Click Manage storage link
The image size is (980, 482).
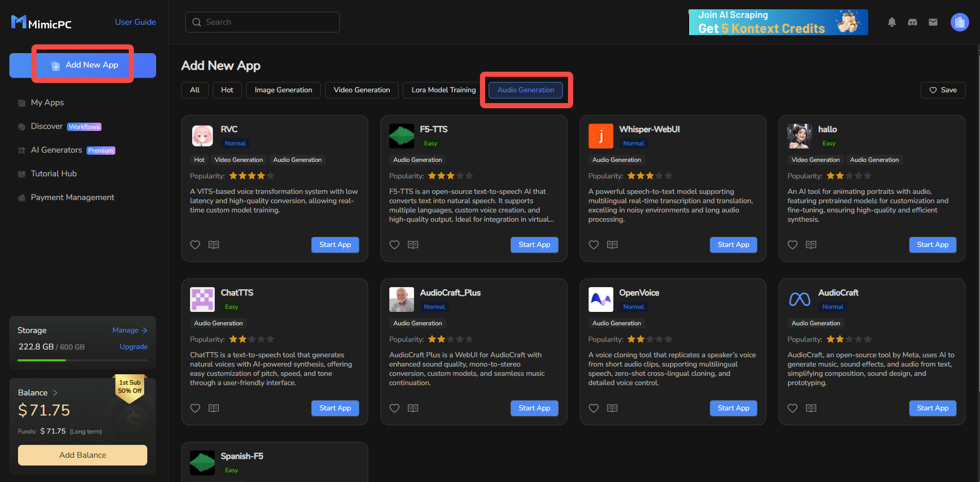click(130, 330)
